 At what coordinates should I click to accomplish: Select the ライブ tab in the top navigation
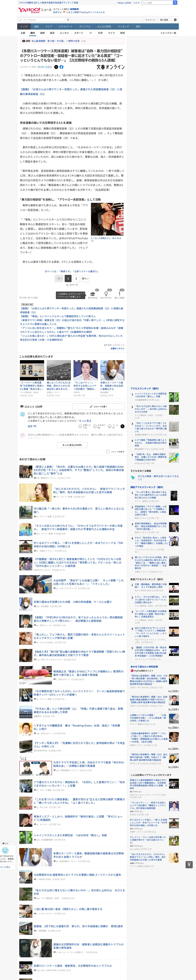[x=49, y=27]
